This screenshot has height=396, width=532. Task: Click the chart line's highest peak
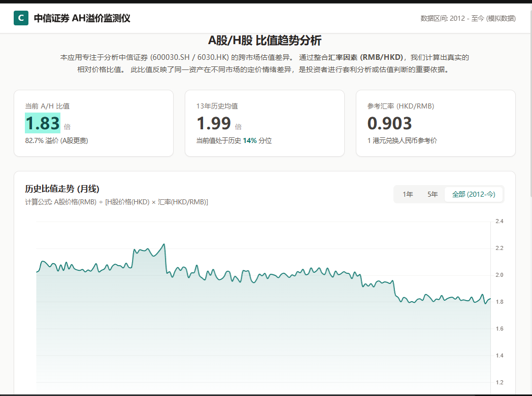(x=163, y=244)
